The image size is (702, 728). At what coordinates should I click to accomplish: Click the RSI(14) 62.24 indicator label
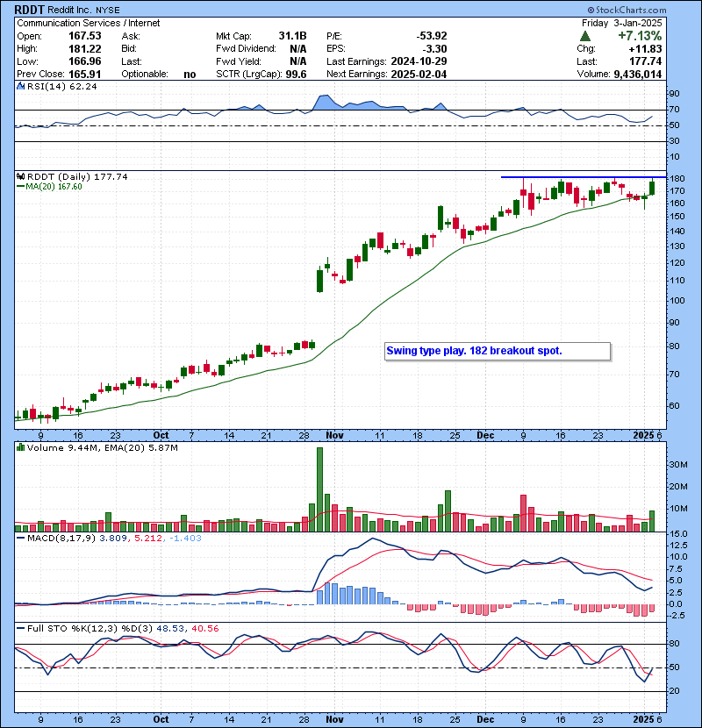(62, 86)
